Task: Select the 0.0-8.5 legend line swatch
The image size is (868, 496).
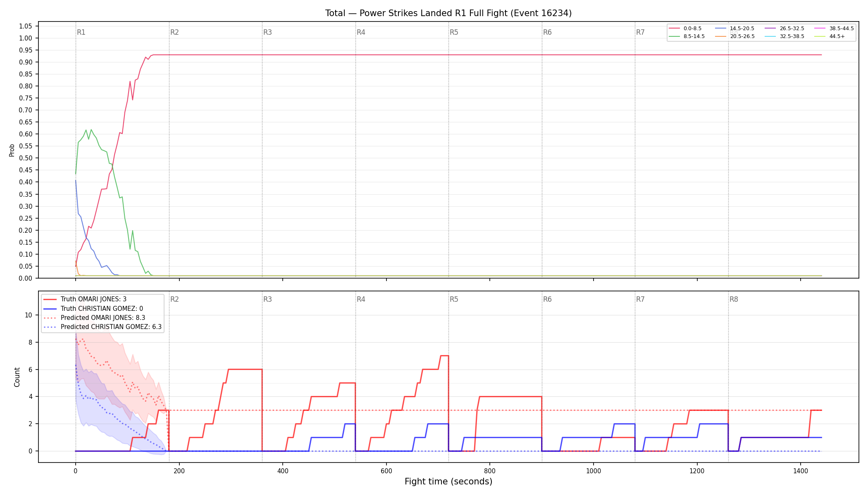Action: pos(674,29)
